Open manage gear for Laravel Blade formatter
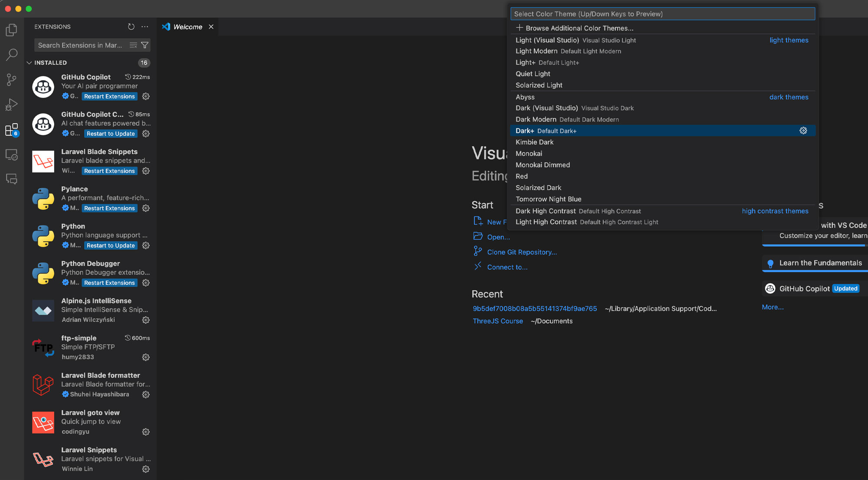Image resolution: width=868 pixels, height=480 pixels. tap(146, 395)
